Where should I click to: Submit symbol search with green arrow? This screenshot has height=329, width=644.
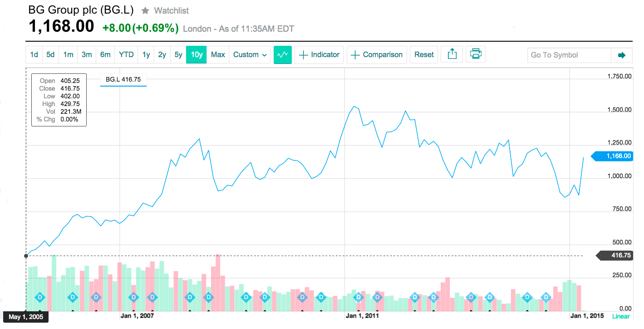622,55
